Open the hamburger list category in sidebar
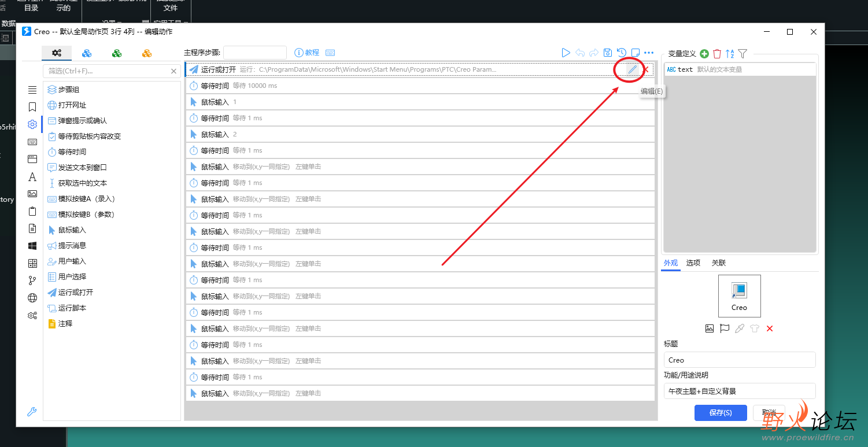868x447 pixels. 32,90
